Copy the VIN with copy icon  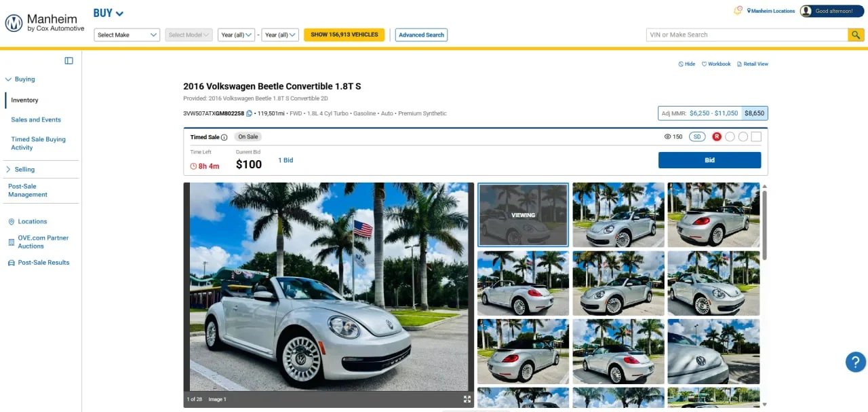coord(249,113)
